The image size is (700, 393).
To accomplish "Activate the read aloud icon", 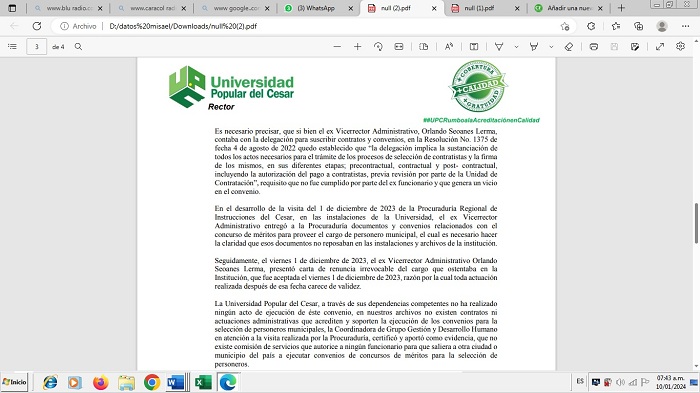I will coord(449,46).
